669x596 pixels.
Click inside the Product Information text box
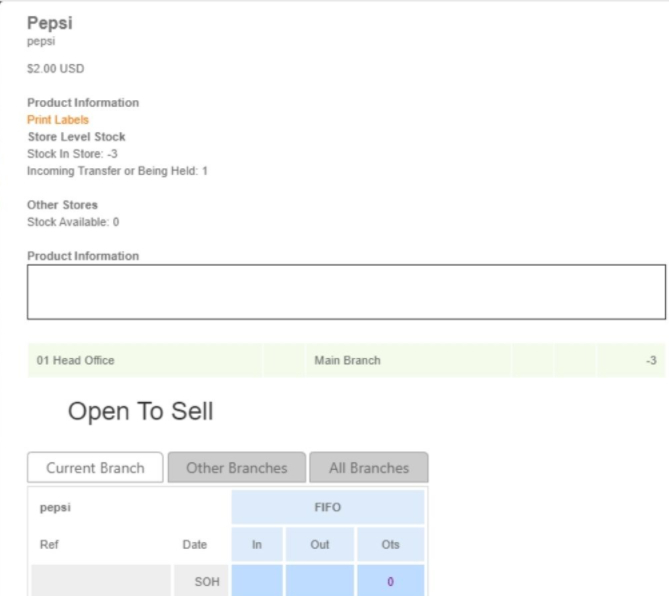click(345, 292)
